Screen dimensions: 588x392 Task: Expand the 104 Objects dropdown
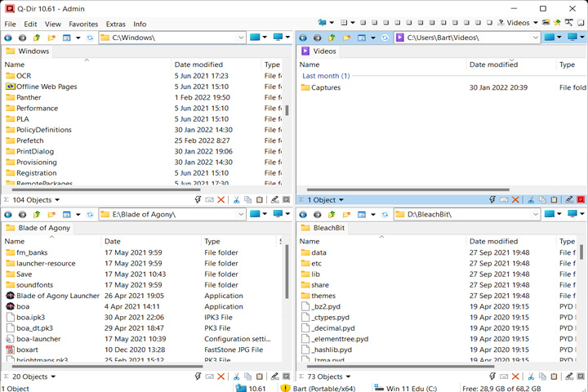point(57,200)
